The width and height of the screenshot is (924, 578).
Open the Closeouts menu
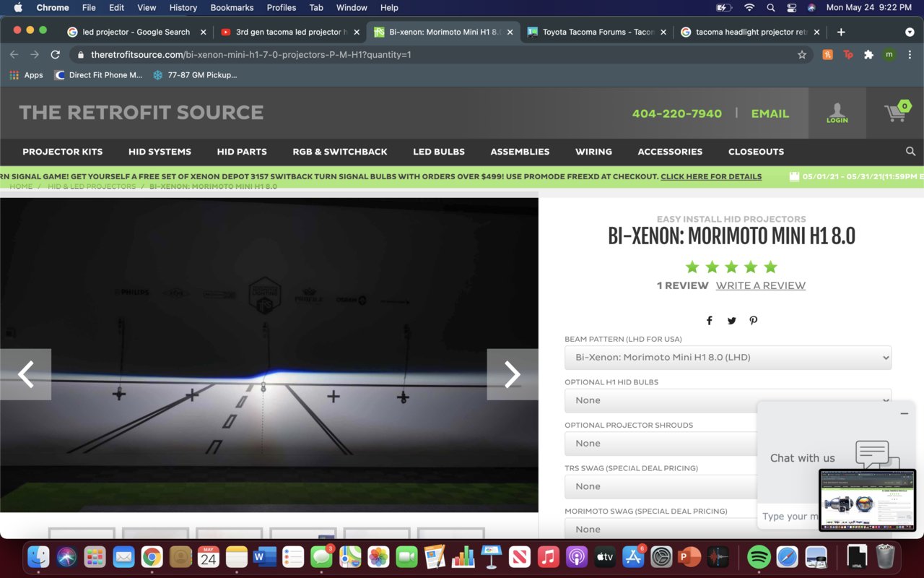point(756,152)
